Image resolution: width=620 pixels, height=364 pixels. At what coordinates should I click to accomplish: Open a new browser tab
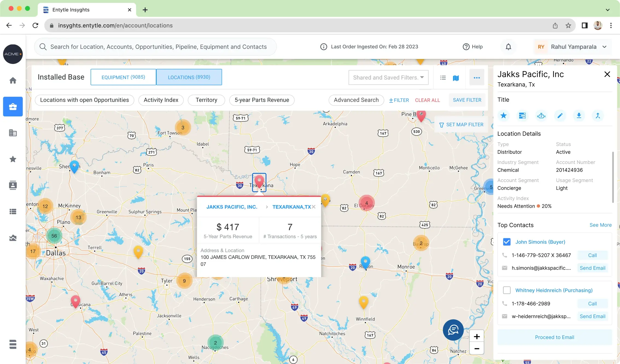145,10
